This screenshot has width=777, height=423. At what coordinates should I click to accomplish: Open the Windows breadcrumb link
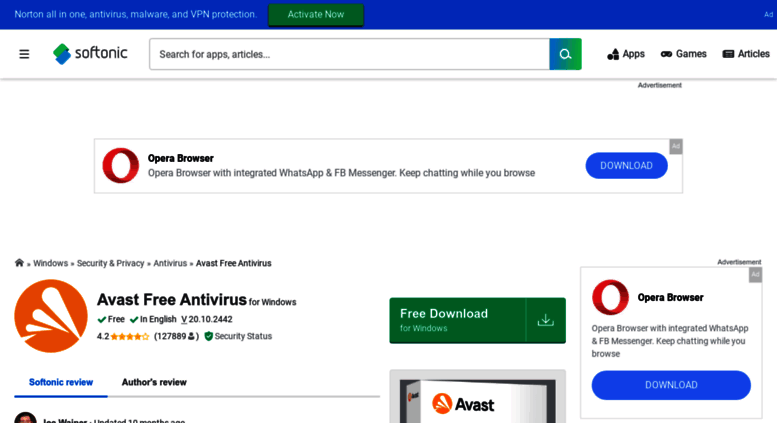click(x=51, y=263)
